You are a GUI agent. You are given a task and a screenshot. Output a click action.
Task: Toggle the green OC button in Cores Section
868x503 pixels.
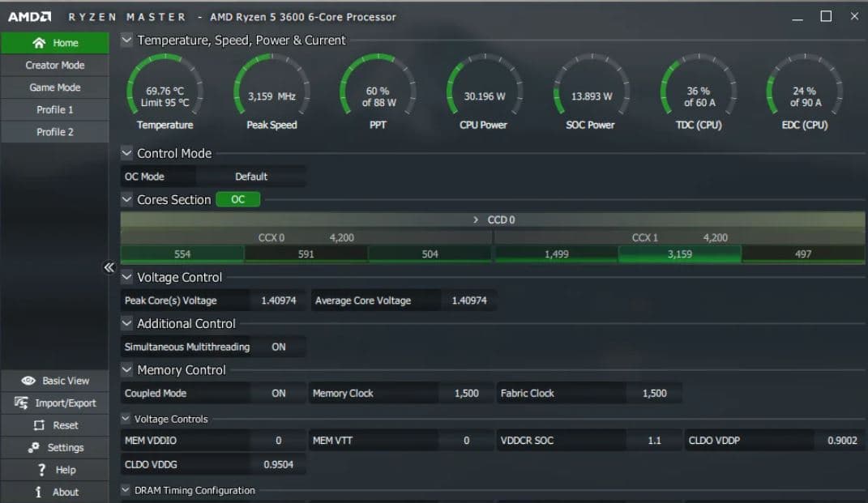click(237, 199)
